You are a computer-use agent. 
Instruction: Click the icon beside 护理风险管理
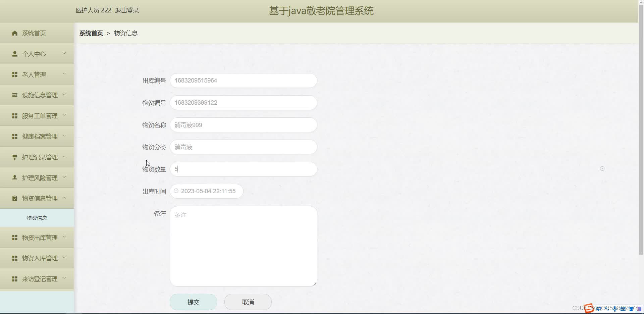pos(15,178)
